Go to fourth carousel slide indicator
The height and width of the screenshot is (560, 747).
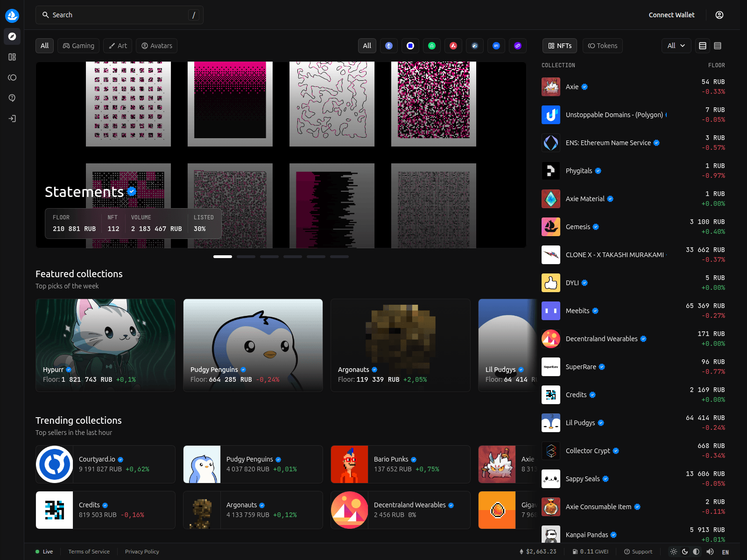(293, 257)
